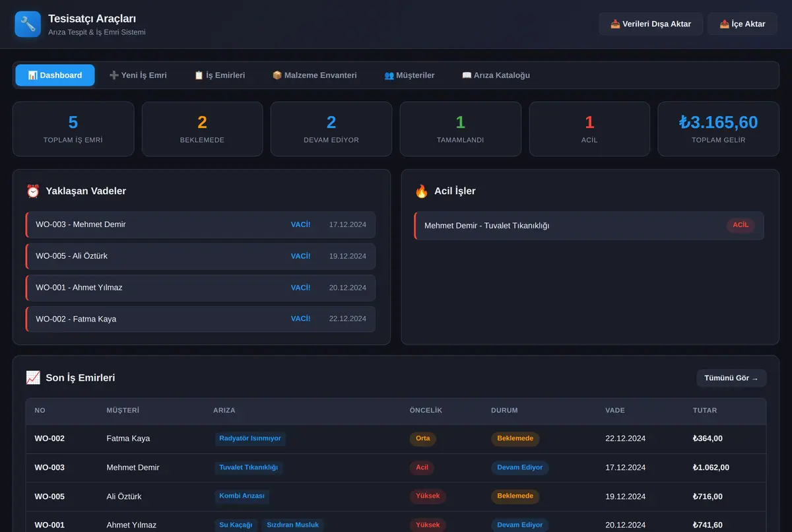792x532 pixels.
Task: Click the Acil stat card
Action: click(589, 129)
